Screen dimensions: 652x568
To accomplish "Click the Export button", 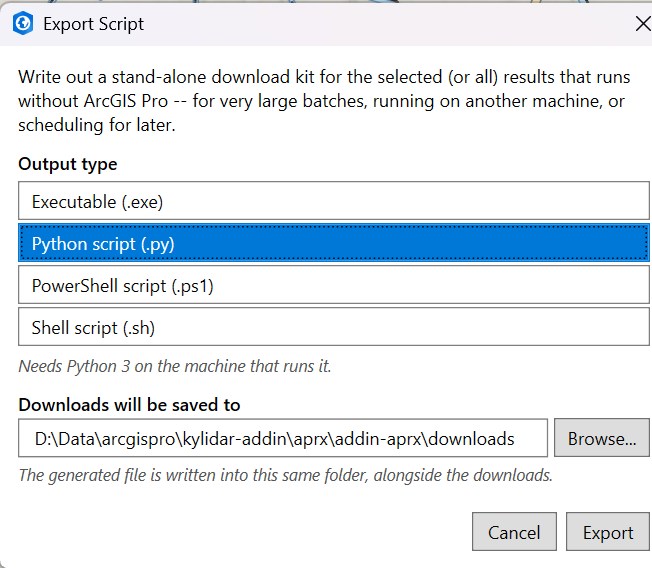I will 608,532.
